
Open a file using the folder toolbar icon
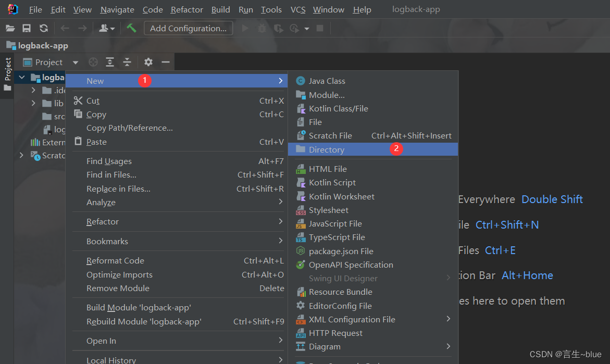coord(10,28)
